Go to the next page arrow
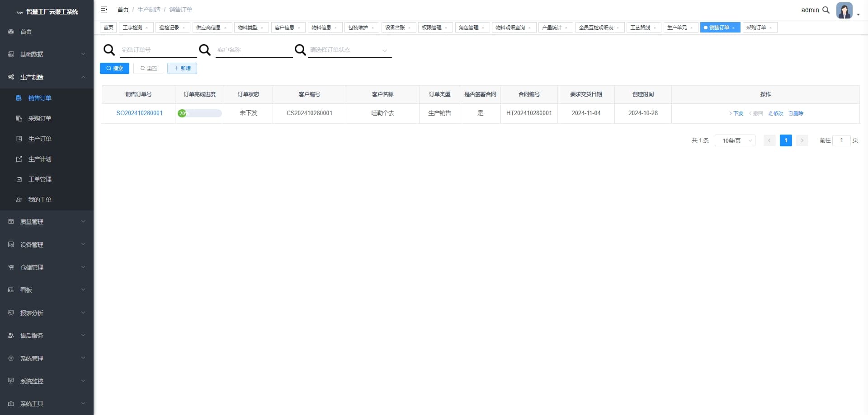Image resolution: width=868 pixels, height=415 pixels. (x=802, y=140)
